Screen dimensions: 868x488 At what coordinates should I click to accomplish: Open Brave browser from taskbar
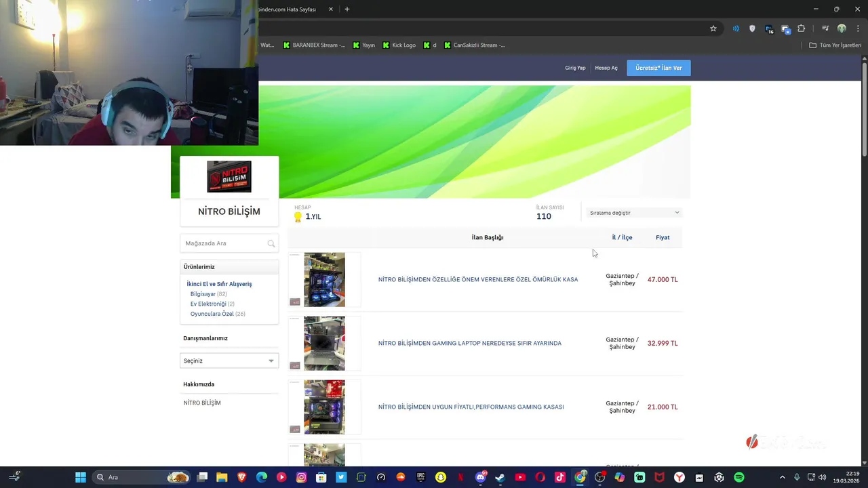[242, 477]
